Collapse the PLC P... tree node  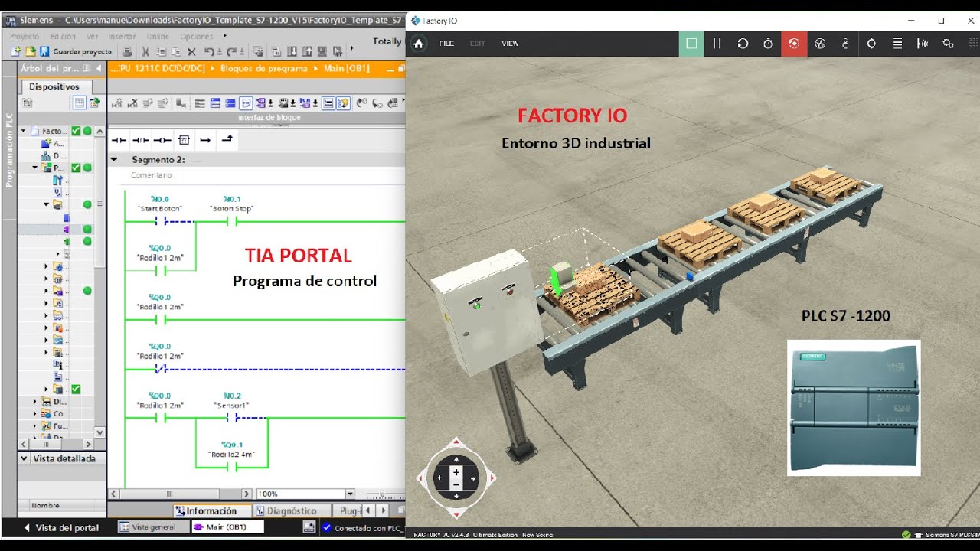34,168
